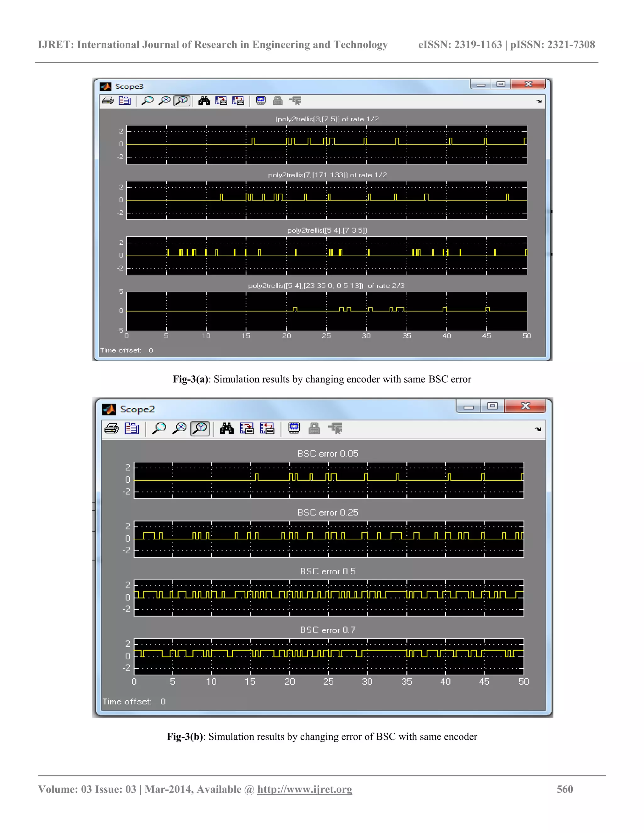Screen dimensions: 644x833
Task: Toggle Zoom Y-axis tool in Scope3
Action: pyautogui.click(x=182, y=101)
